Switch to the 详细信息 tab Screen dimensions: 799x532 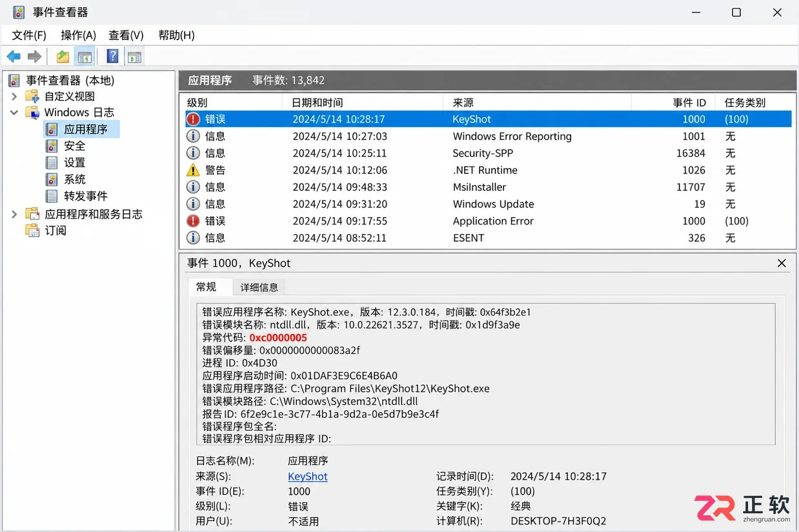coord(259,288)
